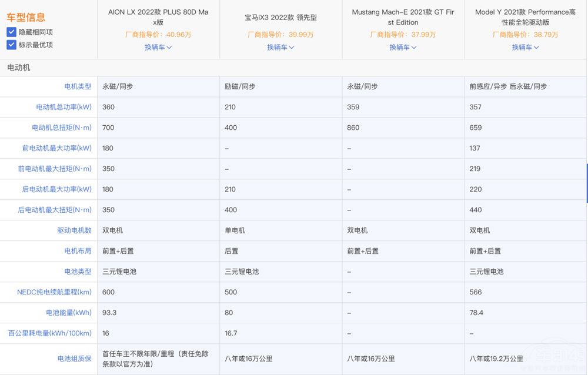Click the 宝马iX3 2022款 领先型 title
588x375 pixels.
(x=280, y=18)
